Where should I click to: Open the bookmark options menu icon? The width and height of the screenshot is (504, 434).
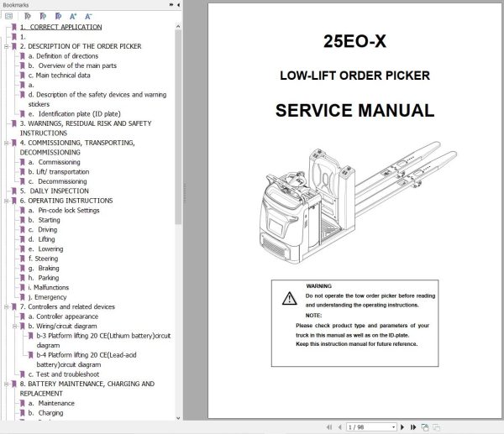coord(9,16)
